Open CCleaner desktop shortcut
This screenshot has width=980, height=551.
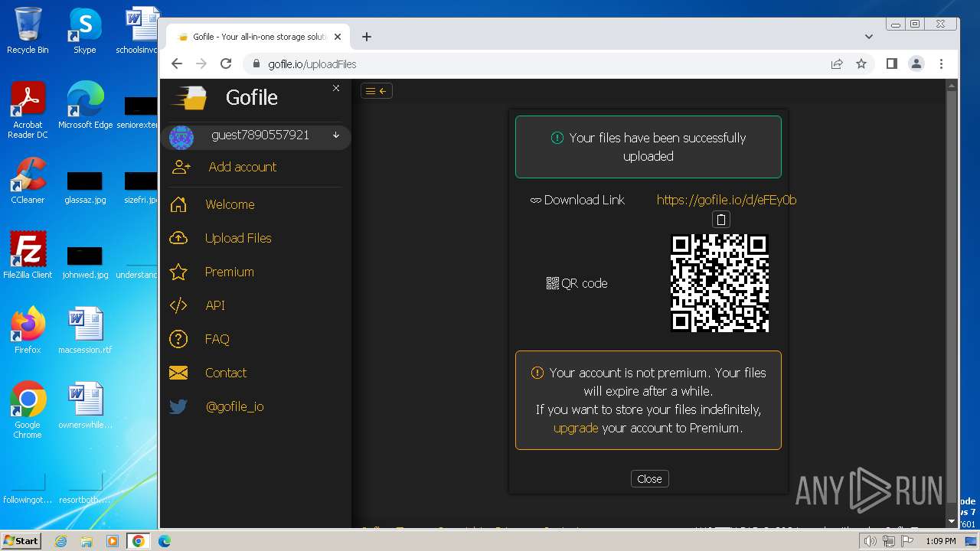point(28,181)
